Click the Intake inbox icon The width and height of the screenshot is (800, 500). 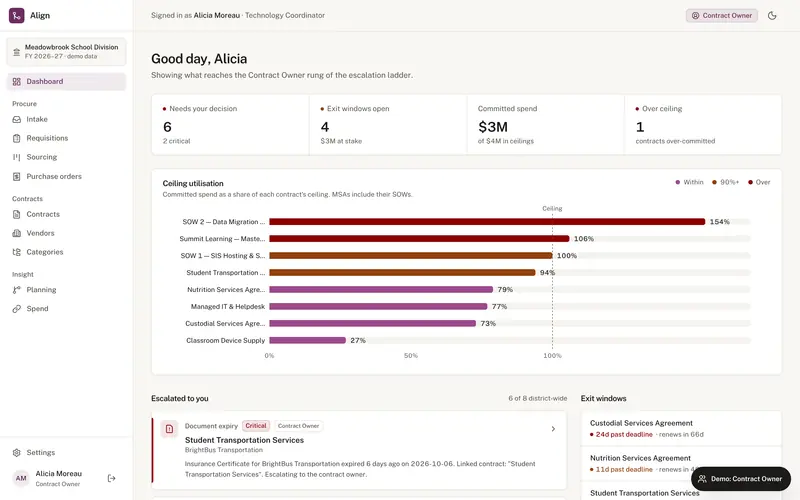coord(16,119)
